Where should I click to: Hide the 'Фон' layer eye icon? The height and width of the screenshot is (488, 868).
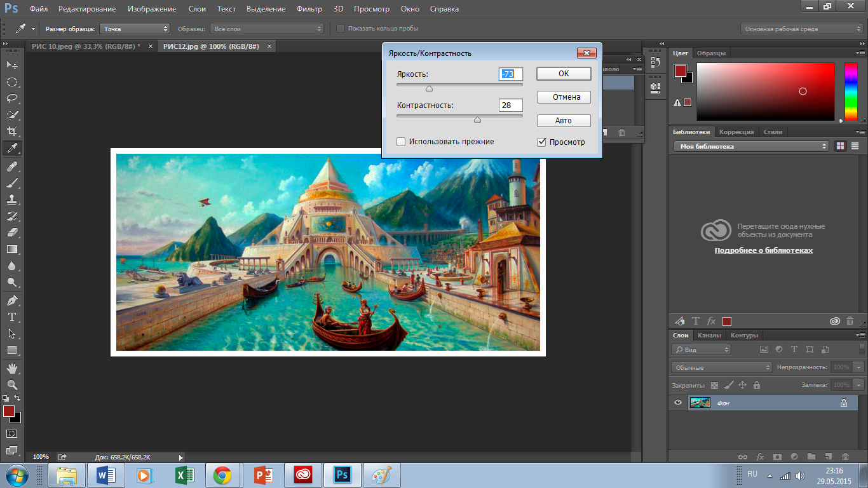point(678,402)
